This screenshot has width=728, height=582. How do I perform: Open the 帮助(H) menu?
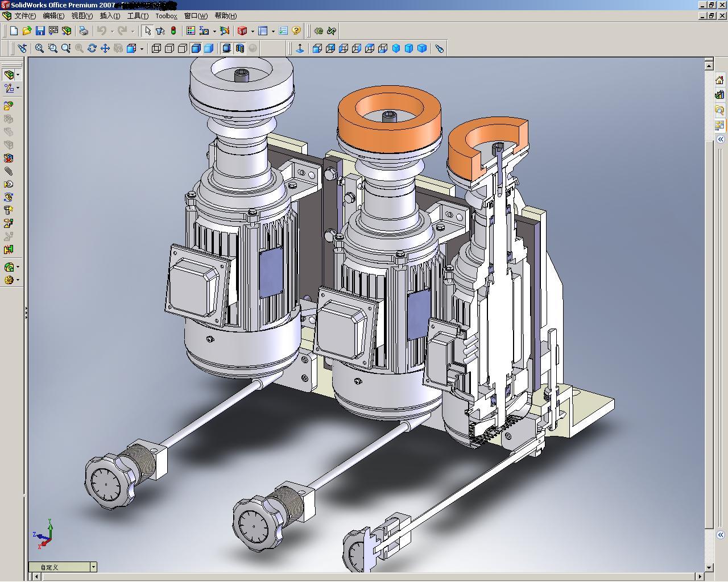click(x=225, y=16)
